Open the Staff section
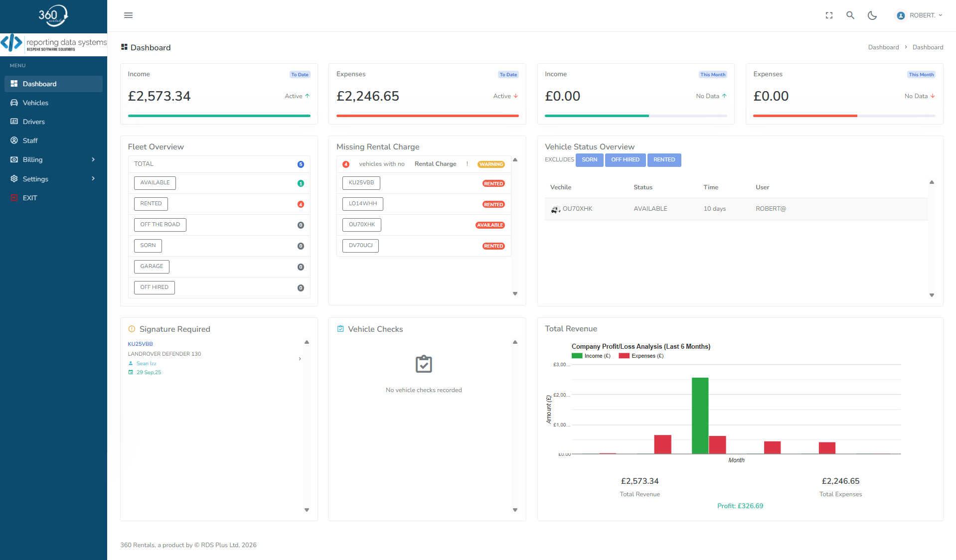 click(x=30, y=140)
